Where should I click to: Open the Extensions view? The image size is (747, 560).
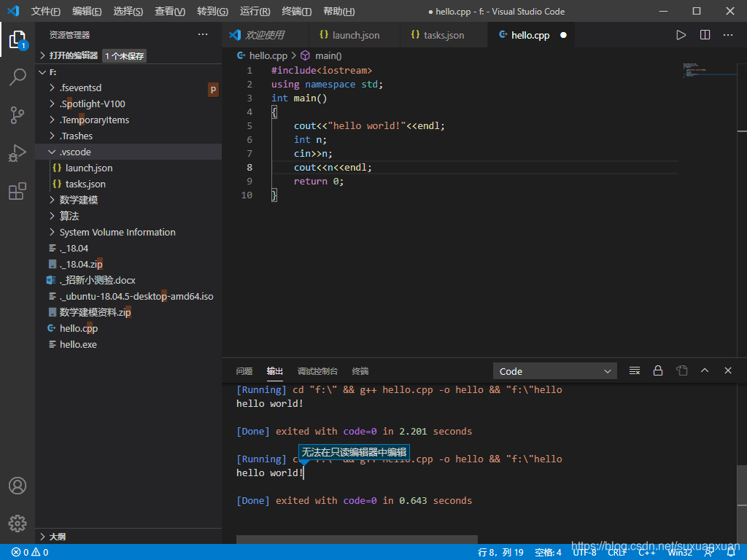point(18,191)
